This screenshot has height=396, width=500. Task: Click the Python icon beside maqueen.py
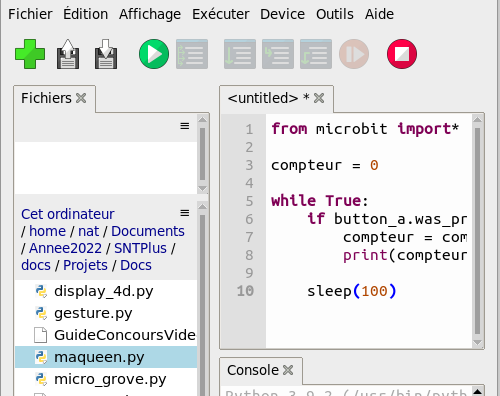41,357
